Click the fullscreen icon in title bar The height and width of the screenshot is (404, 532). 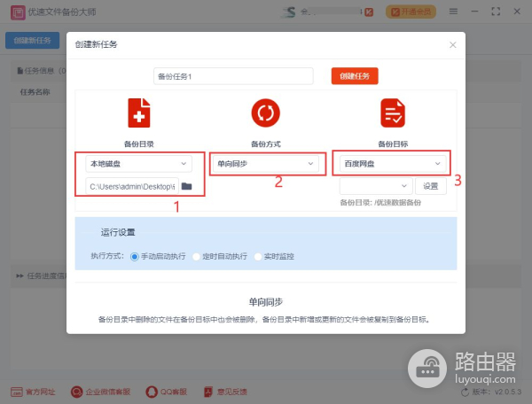[x=496, y=12]
